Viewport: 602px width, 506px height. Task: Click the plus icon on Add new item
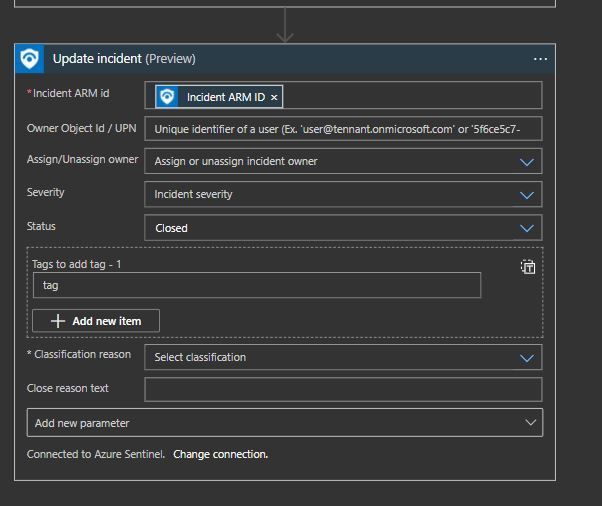[x=58, y=321]
